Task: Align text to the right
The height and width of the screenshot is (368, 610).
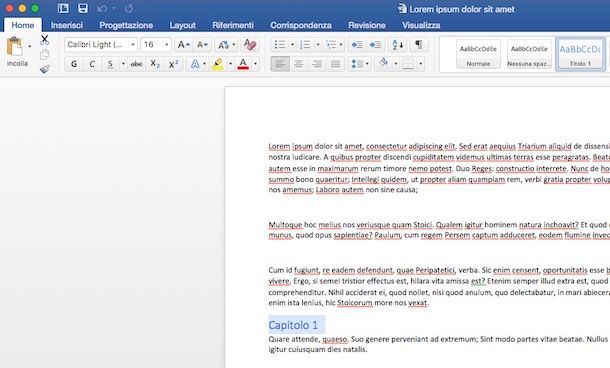Action: 317,64
